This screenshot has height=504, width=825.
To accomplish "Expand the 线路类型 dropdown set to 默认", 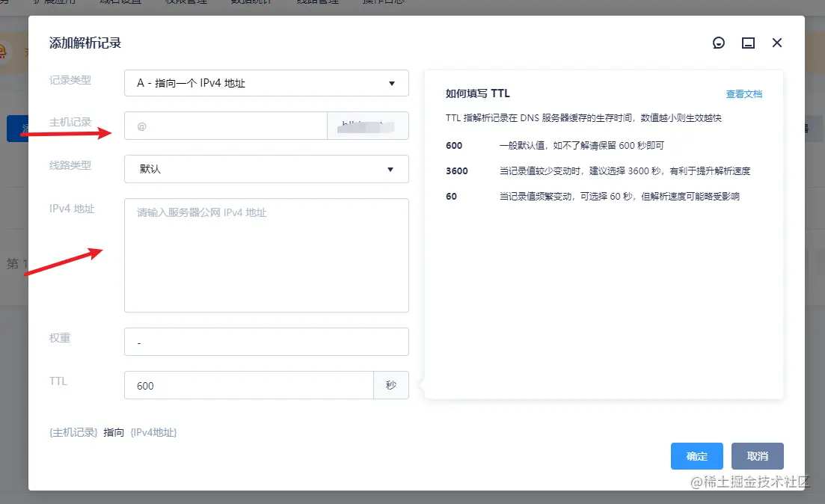I will point(266,169).
